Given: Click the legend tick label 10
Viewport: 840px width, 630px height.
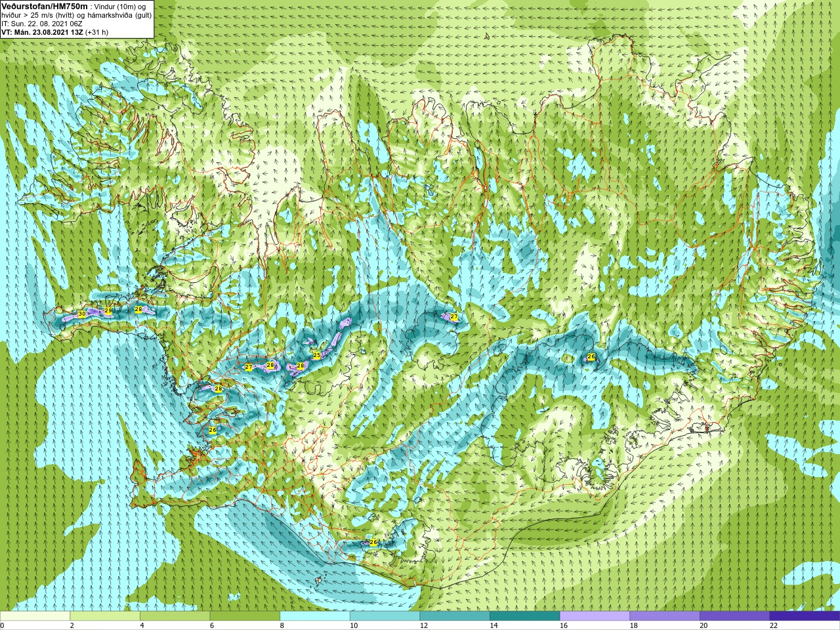Looking at the screenshot, I should [354, 625].
